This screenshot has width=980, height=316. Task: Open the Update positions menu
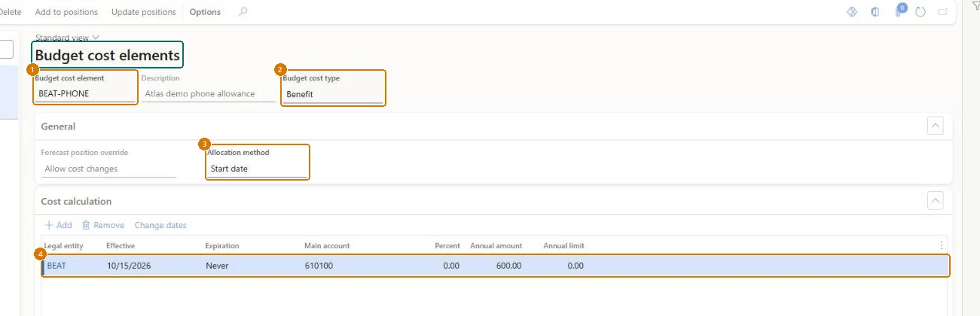pyautogui.click(x=144, y=12)
